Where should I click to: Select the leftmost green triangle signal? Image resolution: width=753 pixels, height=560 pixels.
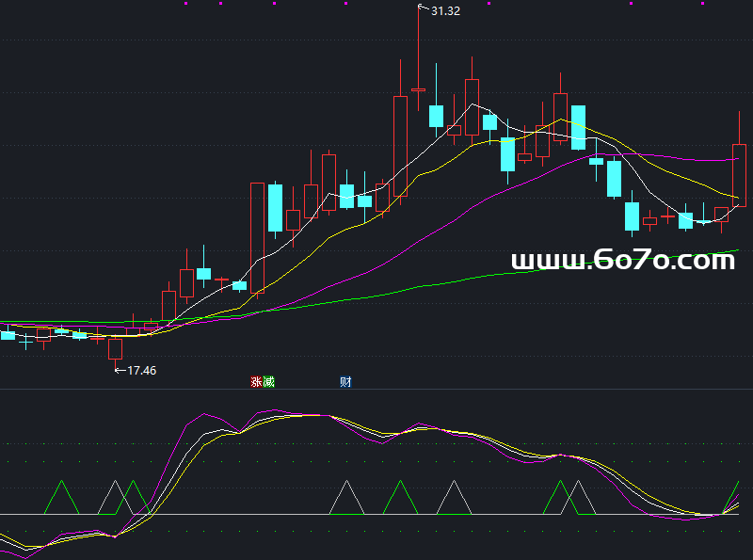(x=62, y=499)
